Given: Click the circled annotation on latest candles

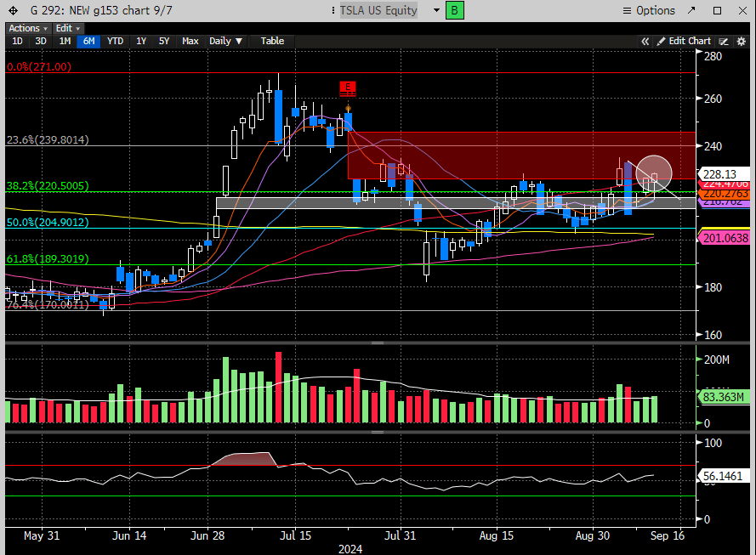Looking at the screenshot, I should click(x=654, y=173).
